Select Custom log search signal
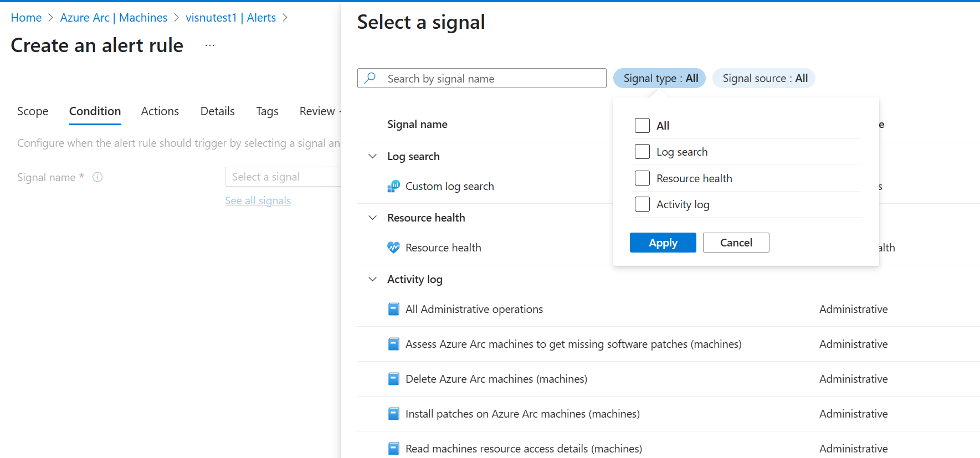Viewport: 980px width, 458px height. tap(450, 187)
